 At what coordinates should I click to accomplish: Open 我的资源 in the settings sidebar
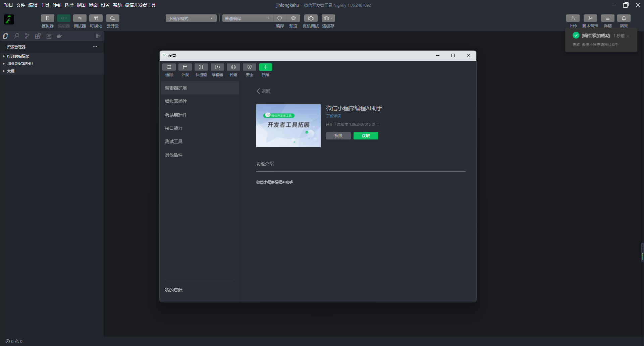[174, 290]
